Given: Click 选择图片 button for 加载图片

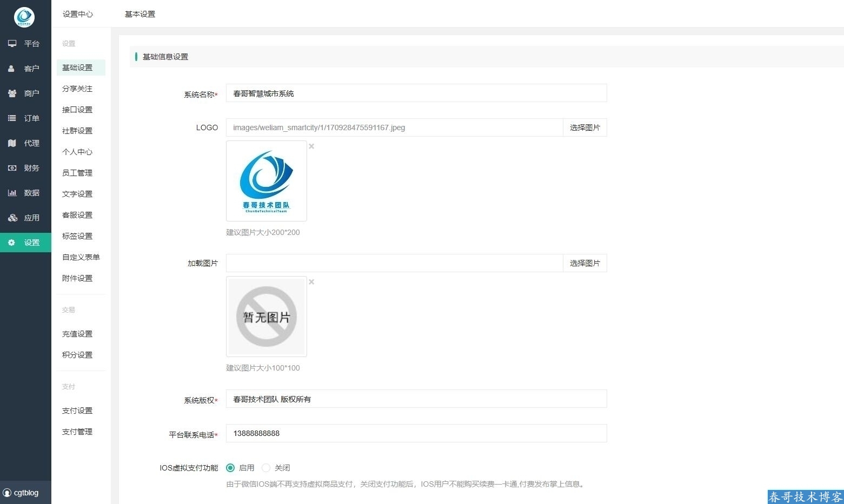Looking at the screenshot, I should click(x=584, y=263).
